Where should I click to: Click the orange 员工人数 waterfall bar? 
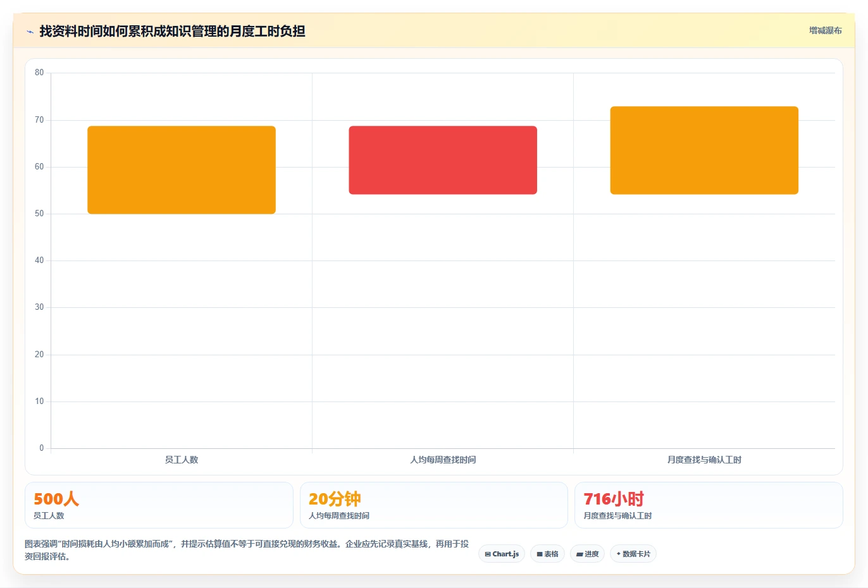[182, 170]
